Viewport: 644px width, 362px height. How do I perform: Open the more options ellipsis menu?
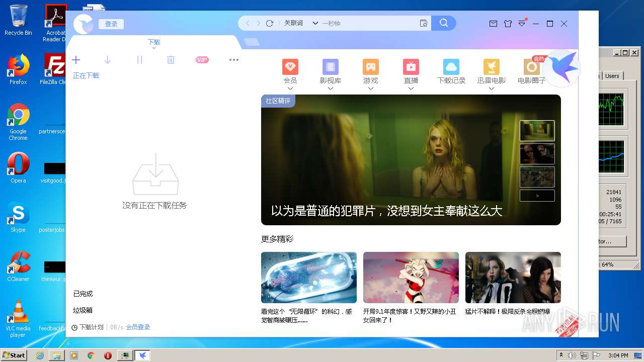pos(234,60)
